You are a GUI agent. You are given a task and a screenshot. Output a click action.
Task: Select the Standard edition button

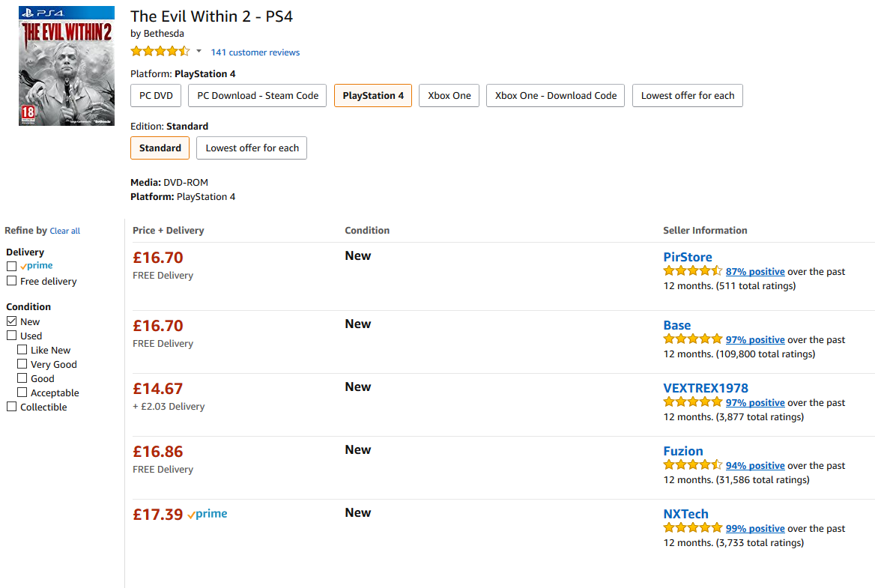point(160,148)
